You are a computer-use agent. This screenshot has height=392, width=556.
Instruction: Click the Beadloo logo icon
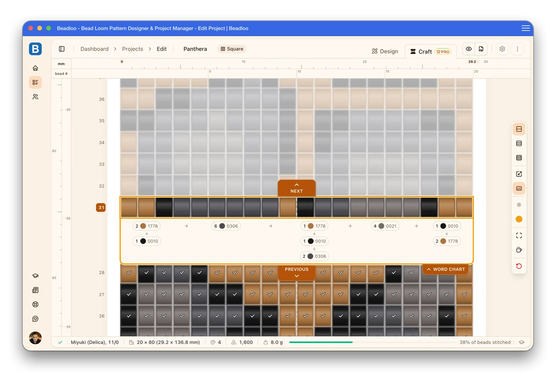[35, 49]
